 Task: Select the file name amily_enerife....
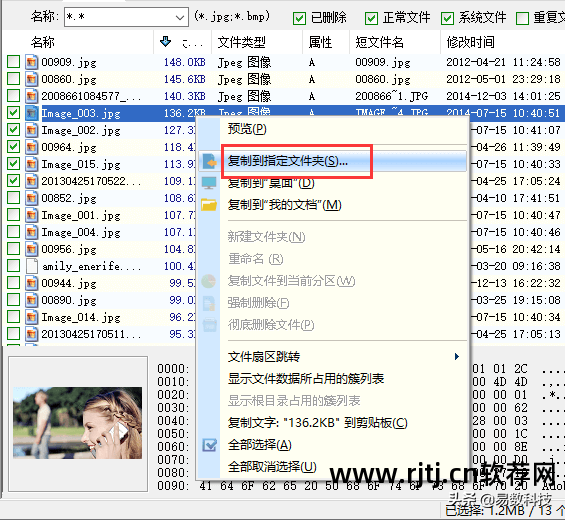(x=92, y=266)
